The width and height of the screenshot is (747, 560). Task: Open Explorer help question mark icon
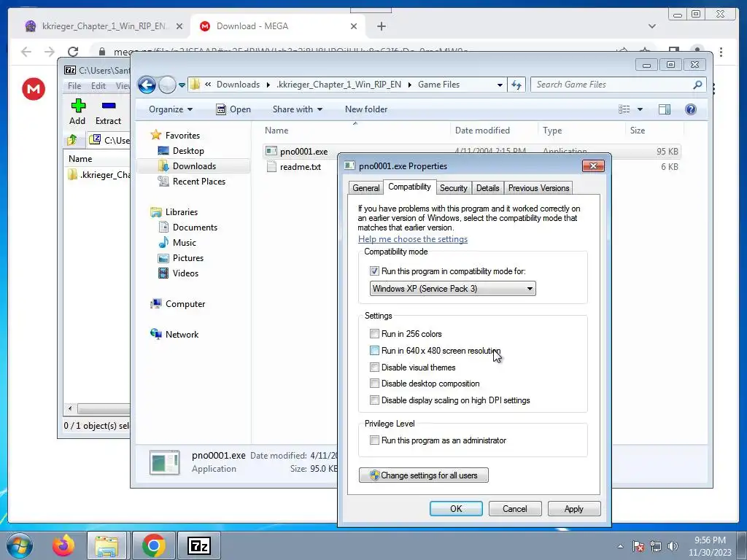(690, 109)
